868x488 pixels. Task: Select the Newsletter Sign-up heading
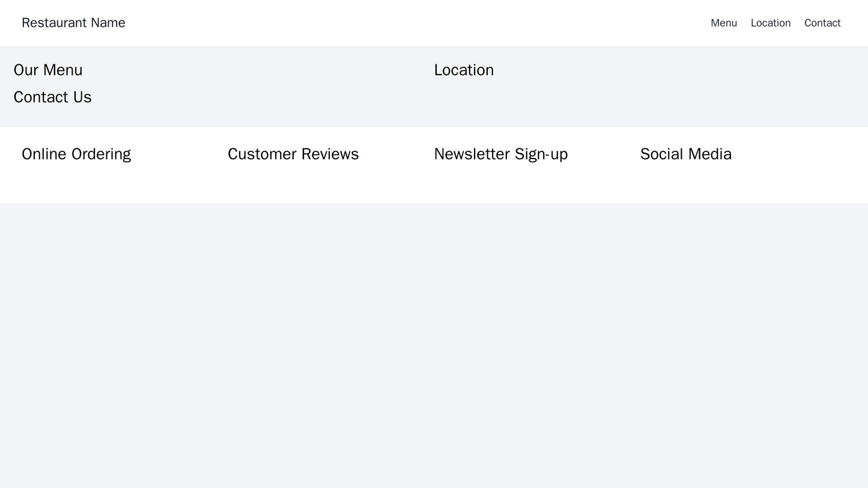coord(500,154)
